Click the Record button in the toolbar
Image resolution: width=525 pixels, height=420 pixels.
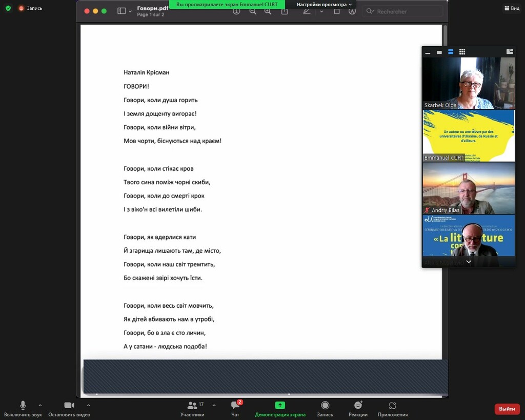[325, 408]
